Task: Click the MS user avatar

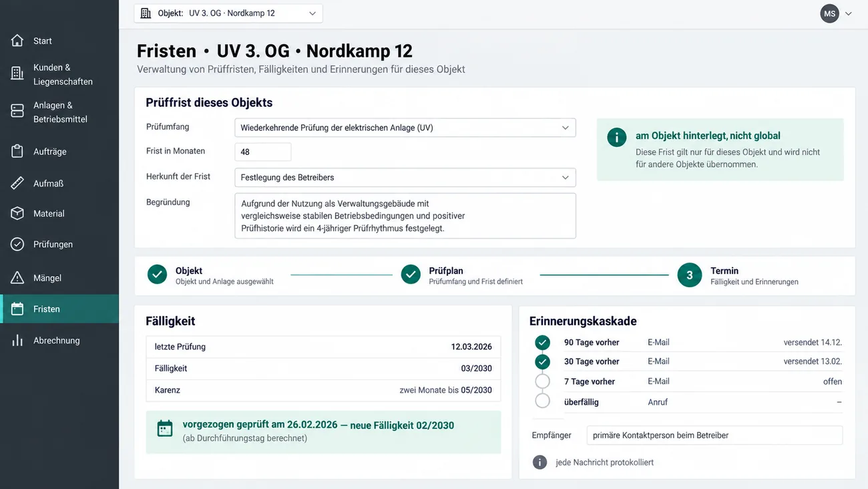Action: click(x=829, y=13)
